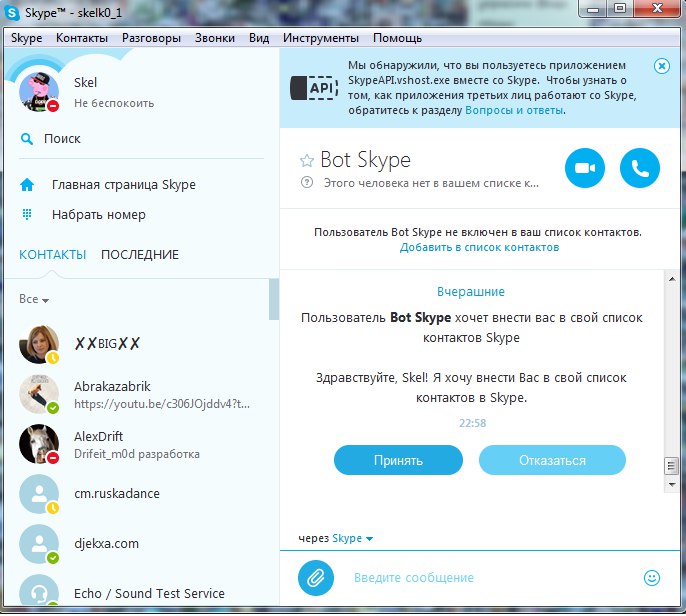
Task: Click the contacts list scrollbar thumb
Action: coord(274,299)
